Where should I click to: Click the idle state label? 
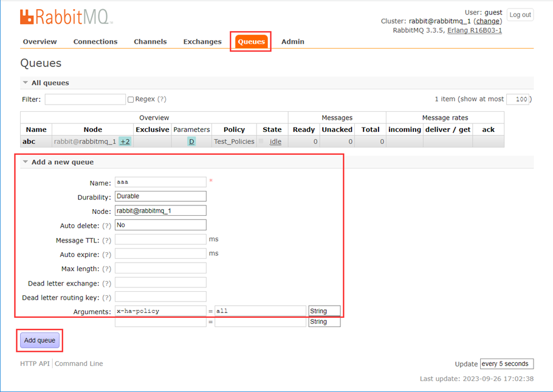coord(275,142)
